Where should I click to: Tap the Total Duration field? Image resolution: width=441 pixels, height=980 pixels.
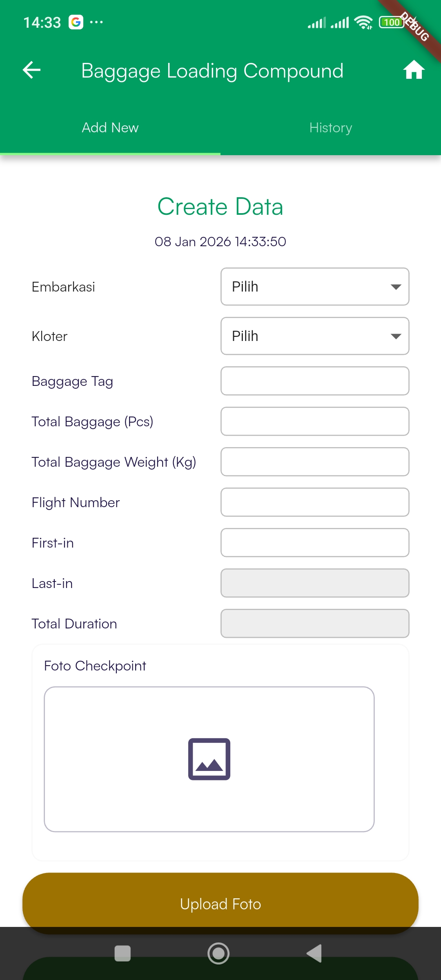pyautogui.click(x=315, y=624)
